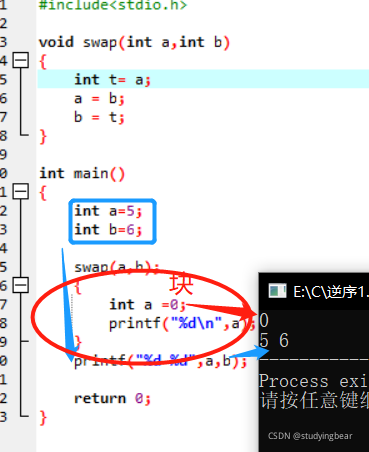Click the printf("%d\n",a) statement
369x452 pixels.
coord(182,323)
